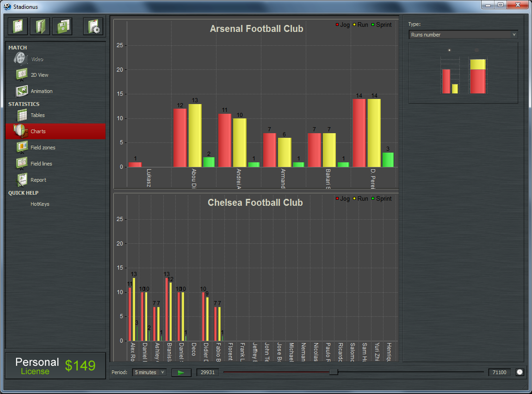Click the grouped bar chart thumbnail
This screenshot has height=394, width=532.
point(450,76)
